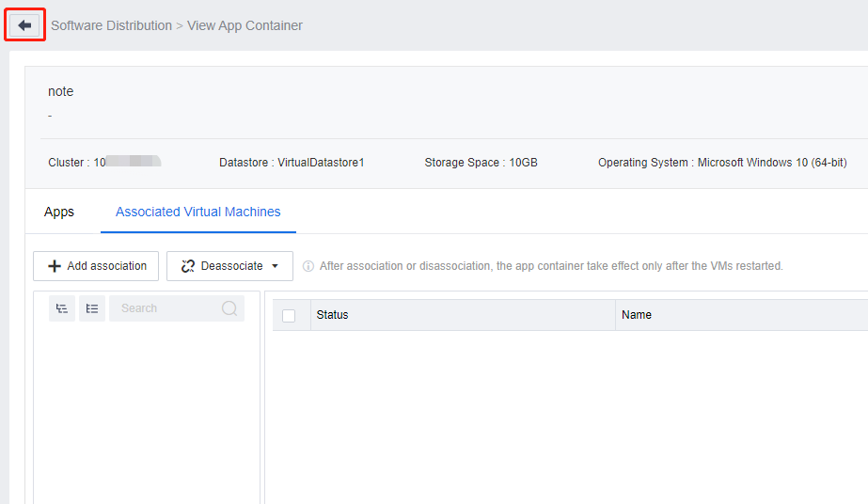Click the list view icon

92,308
